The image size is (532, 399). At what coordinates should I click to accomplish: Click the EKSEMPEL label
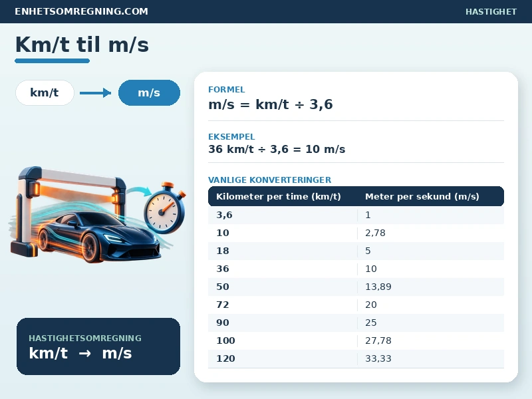tap(231, 137)
